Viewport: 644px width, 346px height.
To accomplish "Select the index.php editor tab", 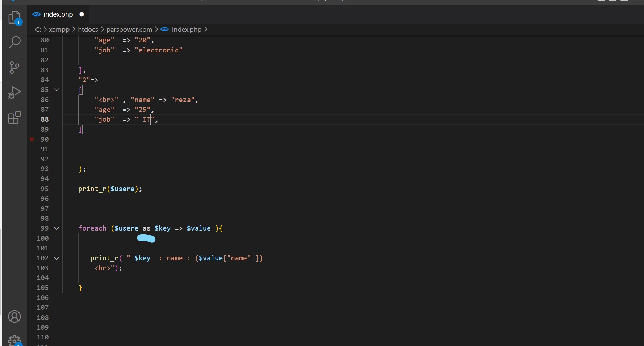I will coord(58,14).
